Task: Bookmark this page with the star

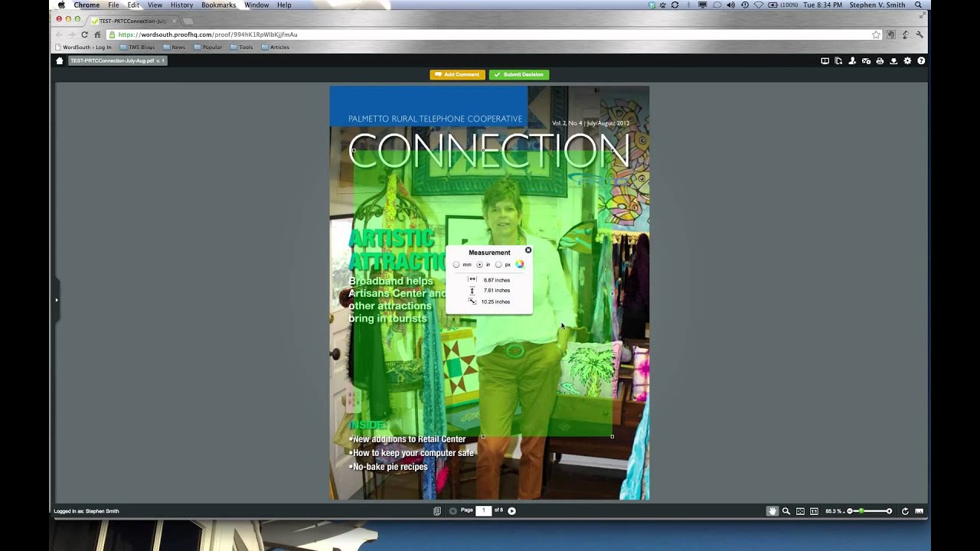Action: (876, 34)
